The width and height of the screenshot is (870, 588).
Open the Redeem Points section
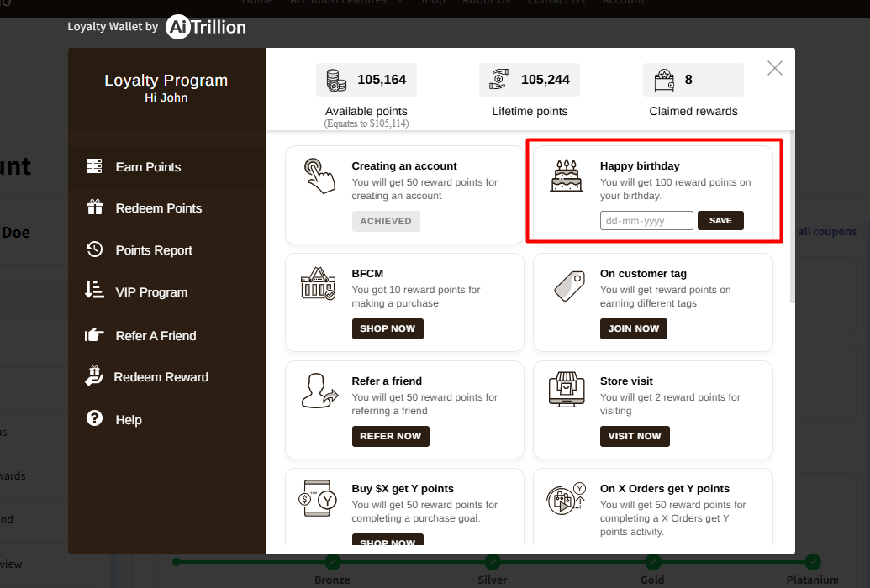pyautogui.click(x=158, y=208)
